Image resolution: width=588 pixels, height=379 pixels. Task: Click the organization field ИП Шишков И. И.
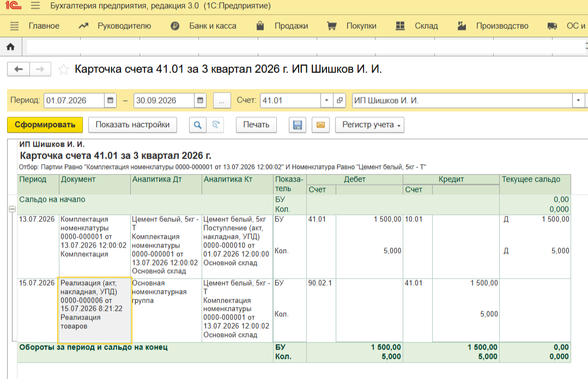(462, 100)
